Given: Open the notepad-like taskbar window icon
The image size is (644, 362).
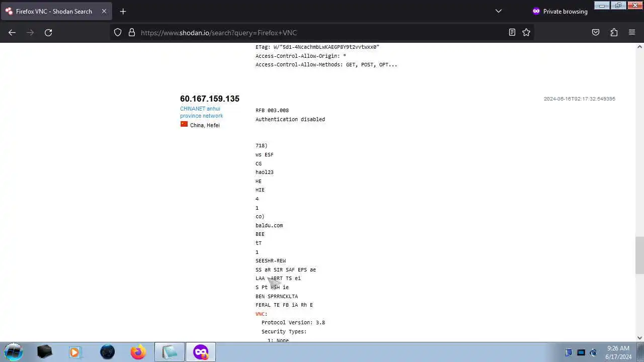Looking at the screenshot, I should (169, 352).
